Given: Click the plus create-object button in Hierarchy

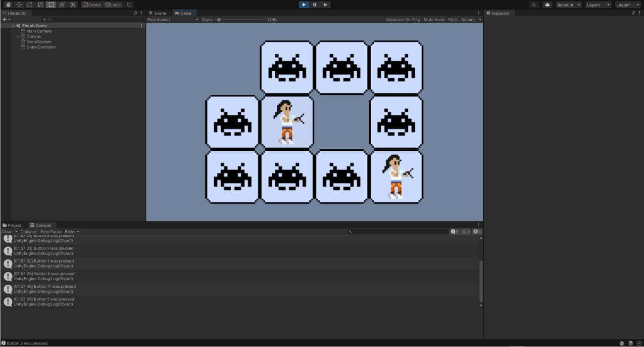Looking at the screenshot, I should pos(4,19).
